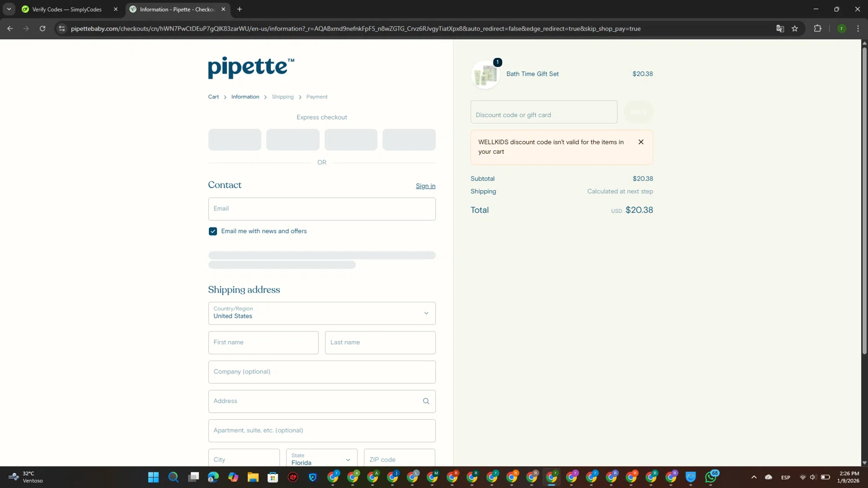The image size is (868, 488).
Task: Go back to the previous page
Action: pos(10,28)
